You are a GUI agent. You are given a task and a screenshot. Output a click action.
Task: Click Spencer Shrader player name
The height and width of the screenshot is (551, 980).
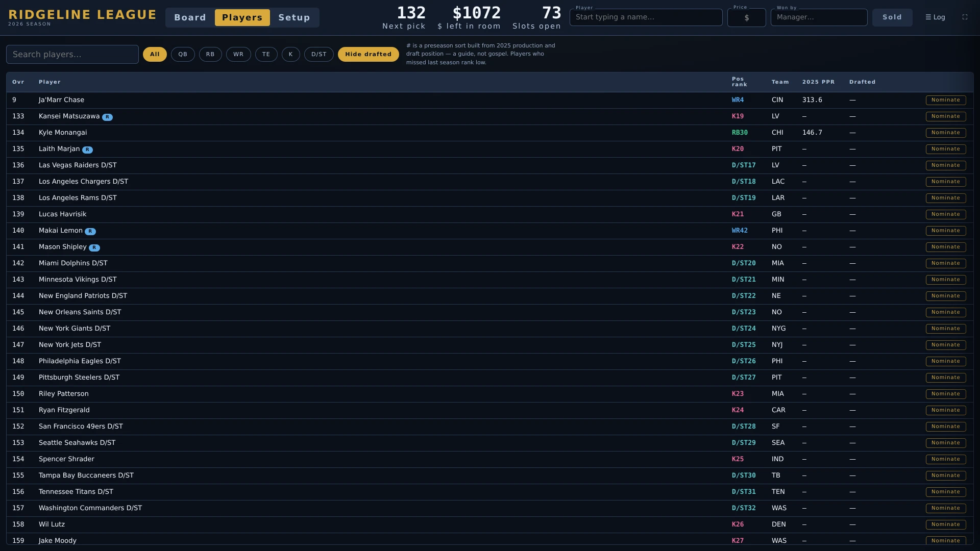pyautogui.click(x=66, y=459)
